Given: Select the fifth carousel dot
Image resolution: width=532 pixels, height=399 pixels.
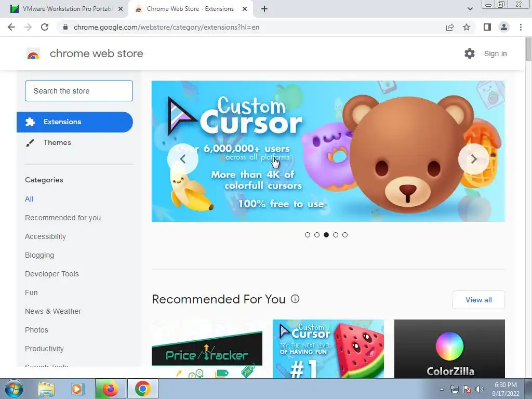Looking at the screenshot, I should pyautogui.click(x=345, y=235).
